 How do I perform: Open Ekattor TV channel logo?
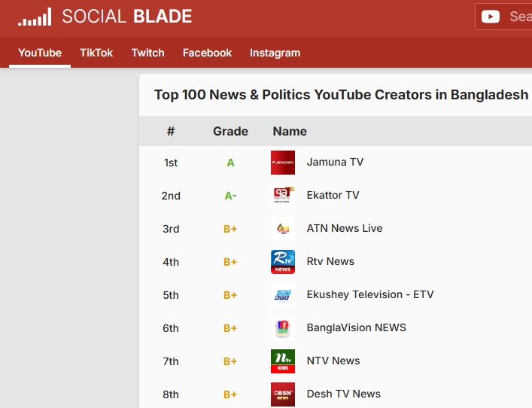point(283,196)
